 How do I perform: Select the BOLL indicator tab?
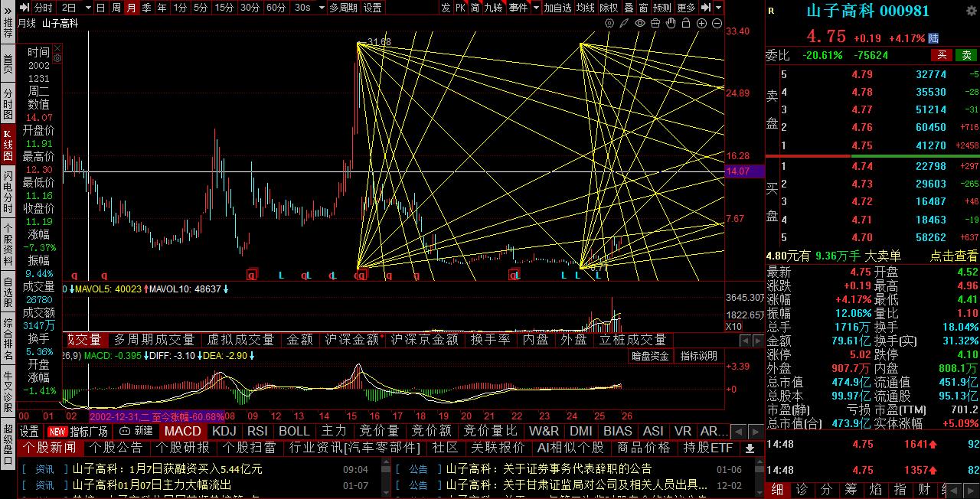click(294, 431)
